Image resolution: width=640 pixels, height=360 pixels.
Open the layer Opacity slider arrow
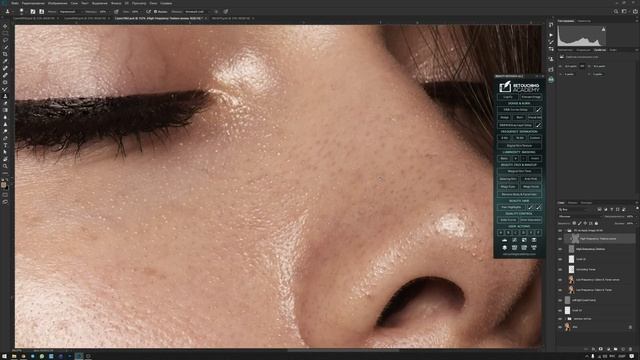[636, 216]
